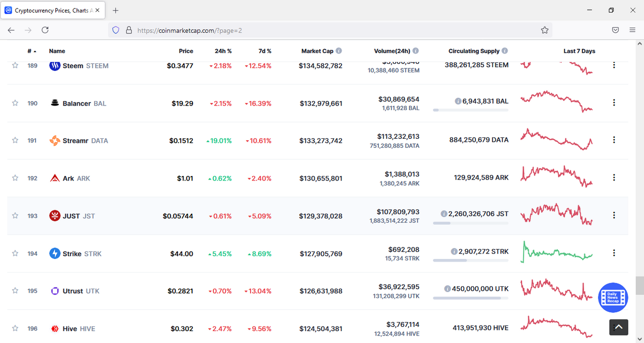This screenshot has height=343, width=644.
Task: Open the Streamr coin logo
Action: (x=55, y=140)
